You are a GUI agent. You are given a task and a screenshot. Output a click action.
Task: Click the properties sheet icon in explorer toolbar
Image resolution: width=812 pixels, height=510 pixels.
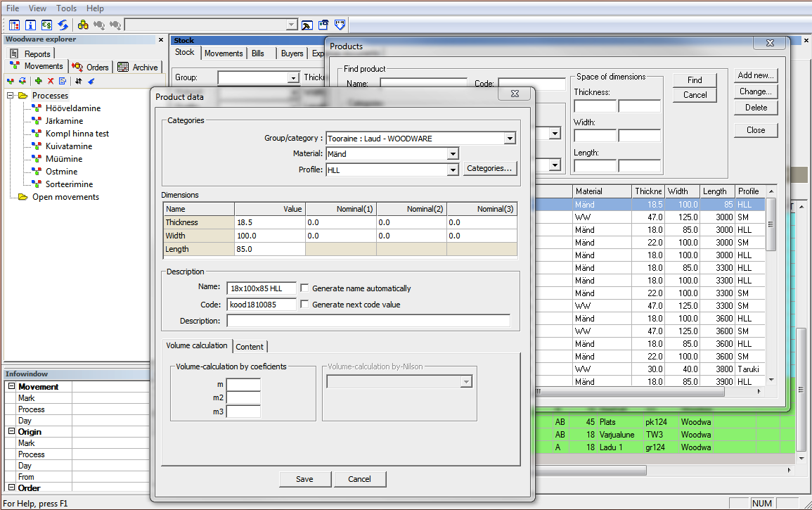[63, 81]
